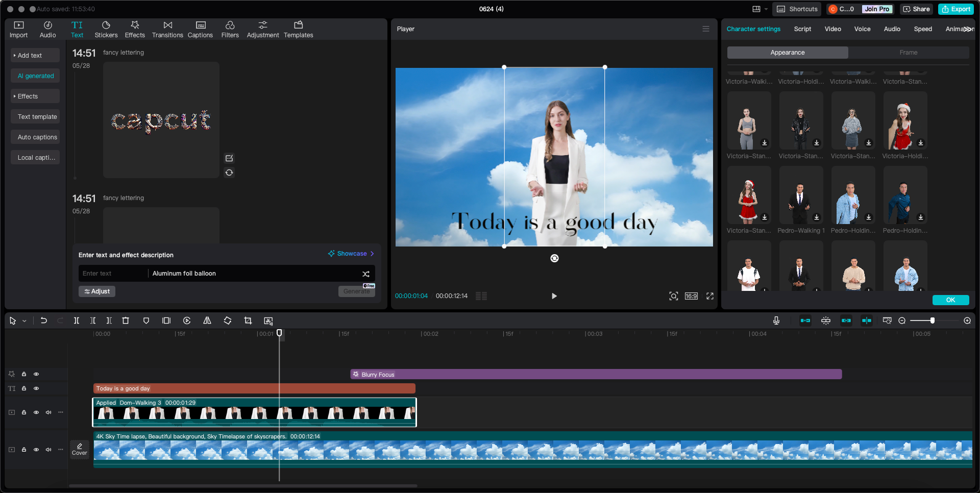Select the Mirror flip tool
This screenshot has height=493, width=980.
(x=207, y=321)
